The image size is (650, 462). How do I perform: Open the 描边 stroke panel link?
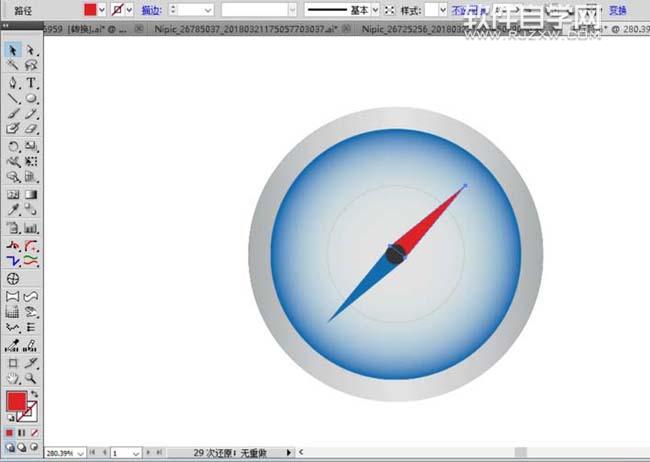click(x=151, y=10)
